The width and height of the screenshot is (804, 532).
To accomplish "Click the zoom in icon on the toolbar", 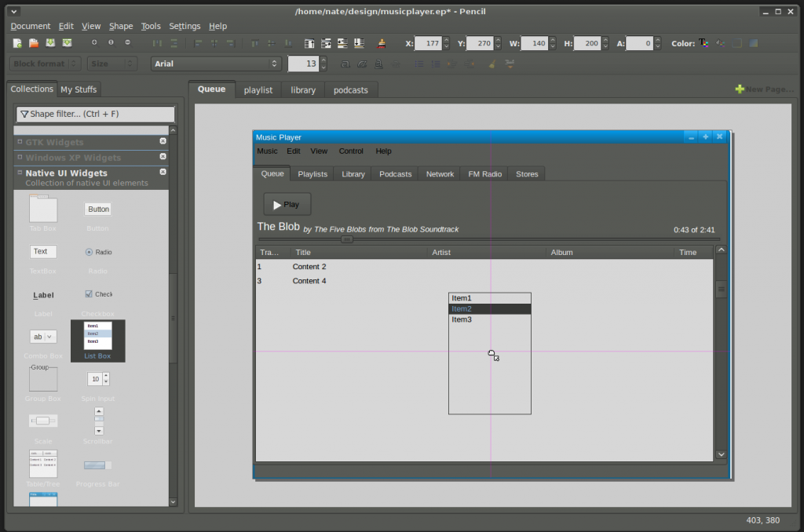I will (x=94, y=44).
